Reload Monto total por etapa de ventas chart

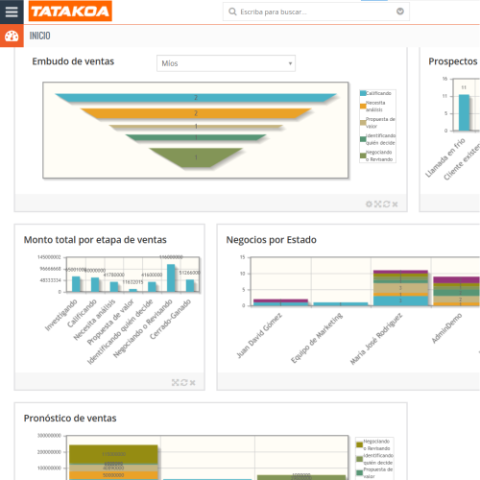tap(184, 382)
